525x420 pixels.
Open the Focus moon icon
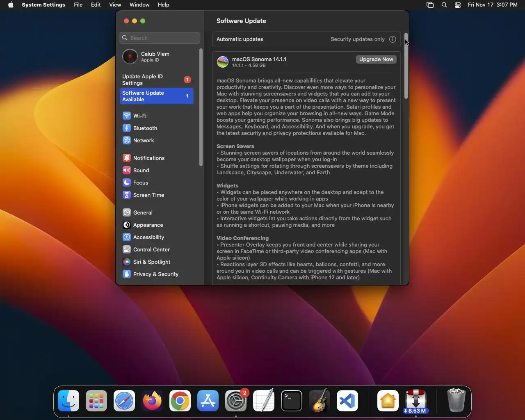pos(127,183)
